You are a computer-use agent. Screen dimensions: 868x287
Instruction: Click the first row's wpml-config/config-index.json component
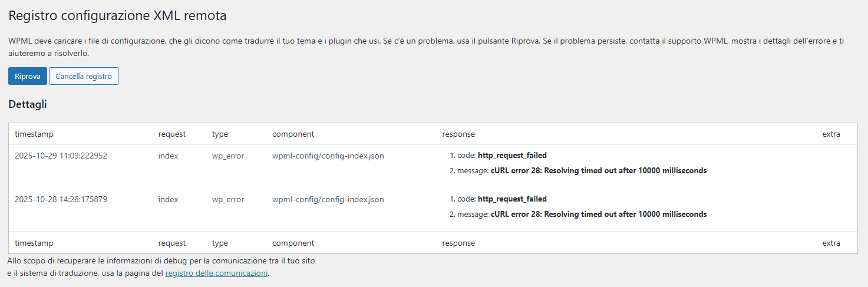pyautogui.click(x=328, y=156)
